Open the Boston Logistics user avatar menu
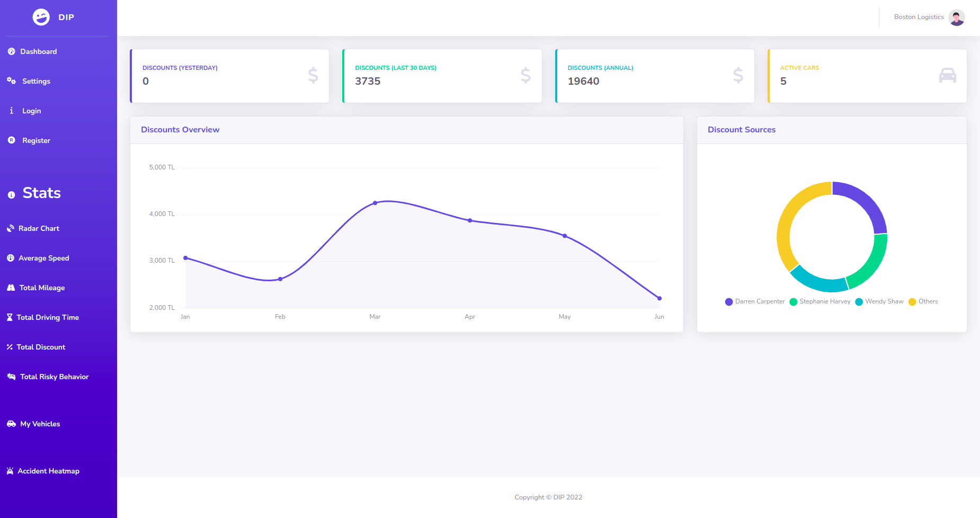This screenshot has height=518, width=980. tap(956, 17)
